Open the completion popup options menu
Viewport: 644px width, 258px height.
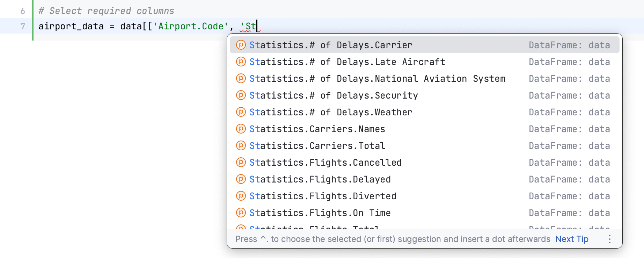coord(610,239)
